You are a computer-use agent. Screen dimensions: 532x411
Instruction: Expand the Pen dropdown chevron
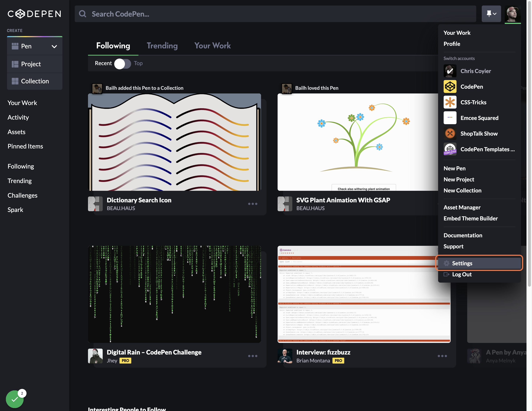54,46
